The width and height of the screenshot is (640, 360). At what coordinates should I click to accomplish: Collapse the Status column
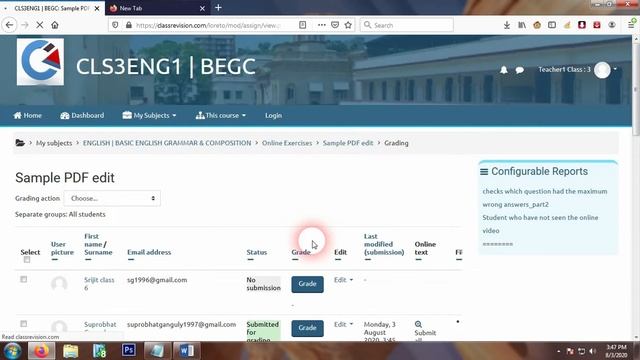point(250,260)
